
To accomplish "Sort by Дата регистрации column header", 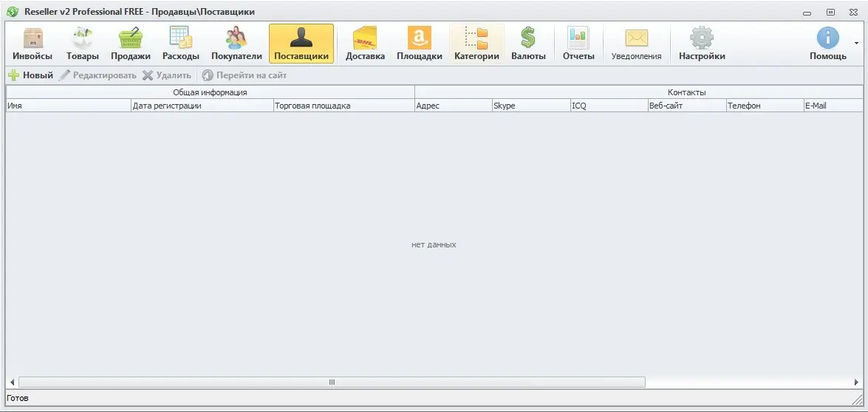I will point(202,106).
